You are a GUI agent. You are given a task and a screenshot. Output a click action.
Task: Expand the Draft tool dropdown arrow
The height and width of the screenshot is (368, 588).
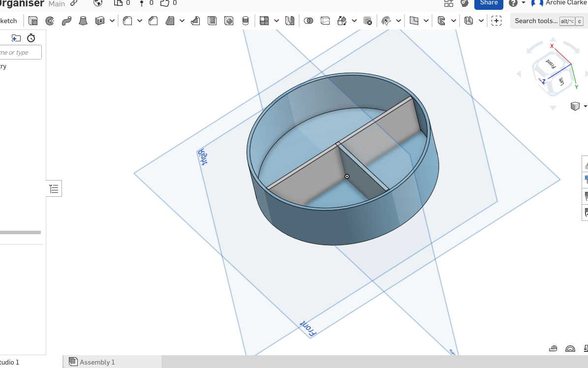click(x=182, y=21)
